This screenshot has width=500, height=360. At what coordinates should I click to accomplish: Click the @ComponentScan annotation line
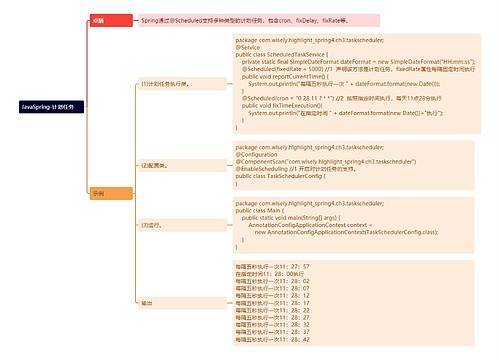[x=326, y=162]
